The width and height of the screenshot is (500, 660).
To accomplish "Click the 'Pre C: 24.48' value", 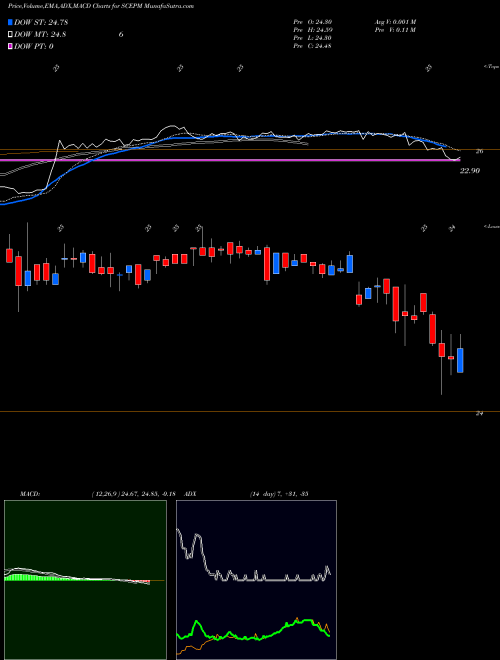I will coord(312,46).
